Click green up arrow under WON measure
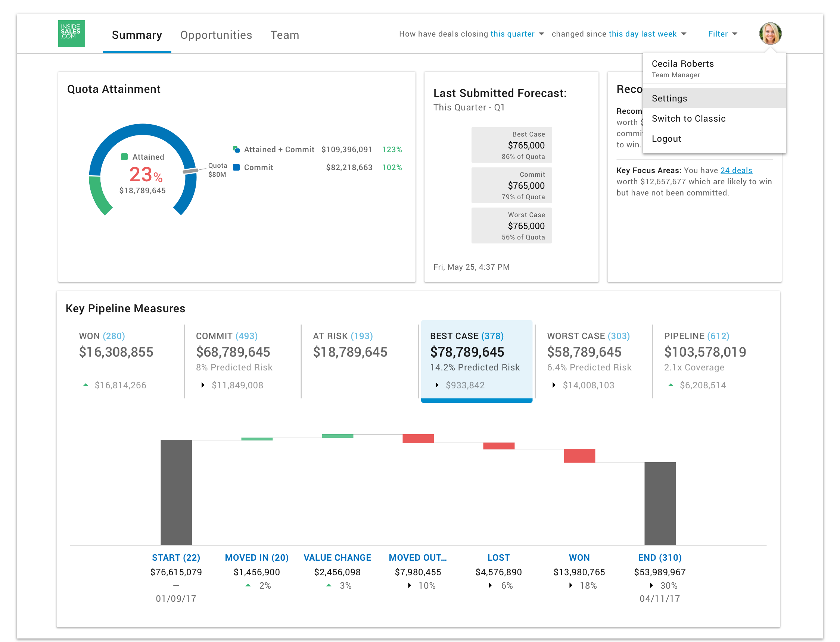The height and width of the screenshot is (642, 840). pos(85,385)
